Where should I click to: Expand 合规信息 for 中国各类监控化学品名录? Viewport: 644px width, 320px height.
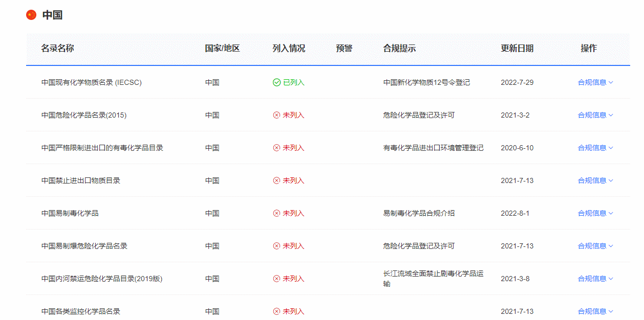pos(595,311)
